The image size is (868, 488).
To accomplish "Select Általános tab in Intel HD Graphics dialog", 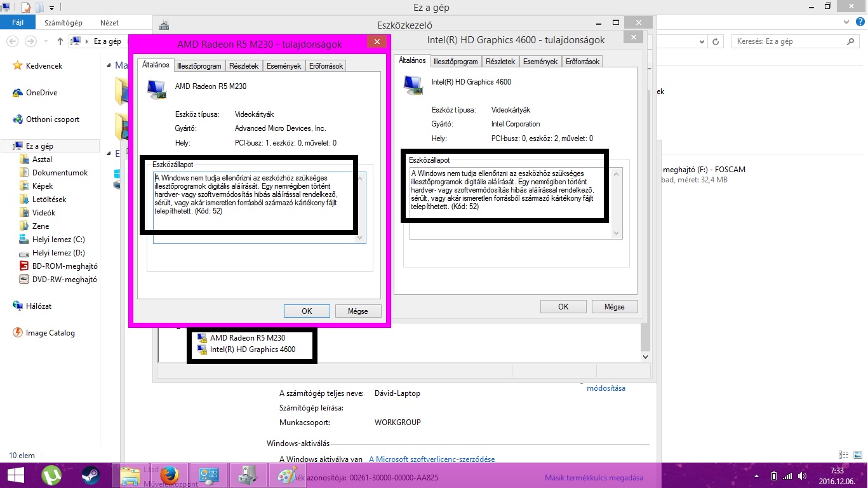I will point(411,60).
